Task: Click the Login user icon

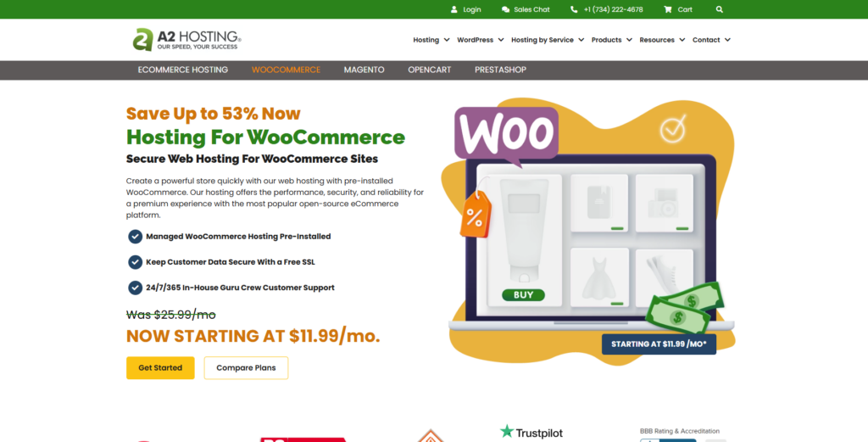Action: (454, 9)
